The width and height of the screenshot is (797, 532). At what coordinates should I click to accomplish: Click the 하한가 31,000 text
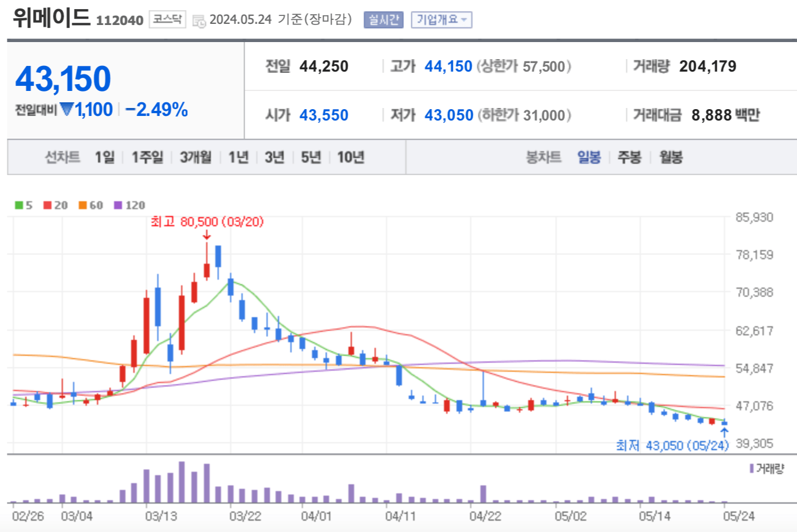tap(524, 115)
